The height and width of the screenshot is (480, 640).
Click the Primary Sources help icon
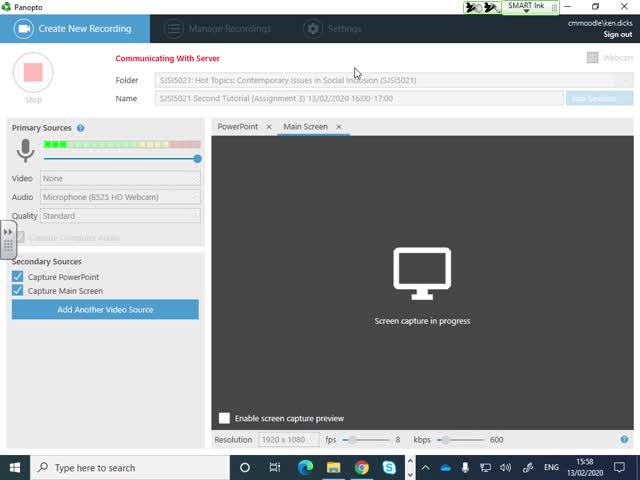[81, 129]
